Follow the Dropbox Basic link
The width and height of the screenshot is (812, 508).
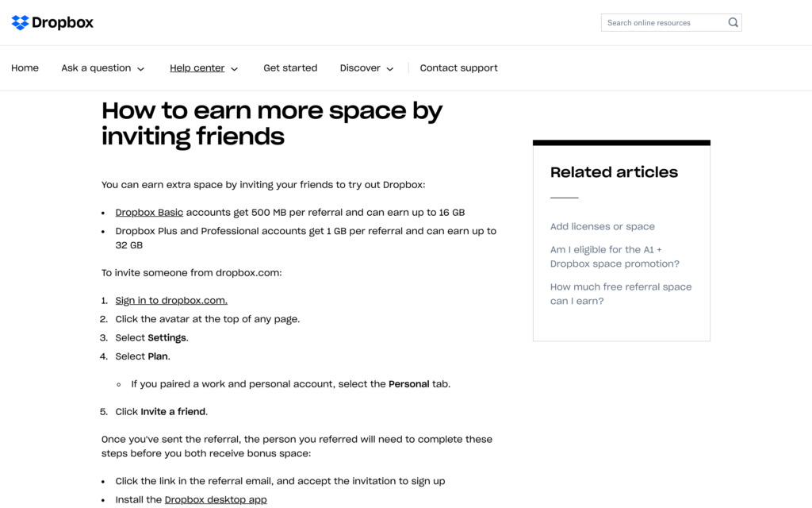[149, 213]
